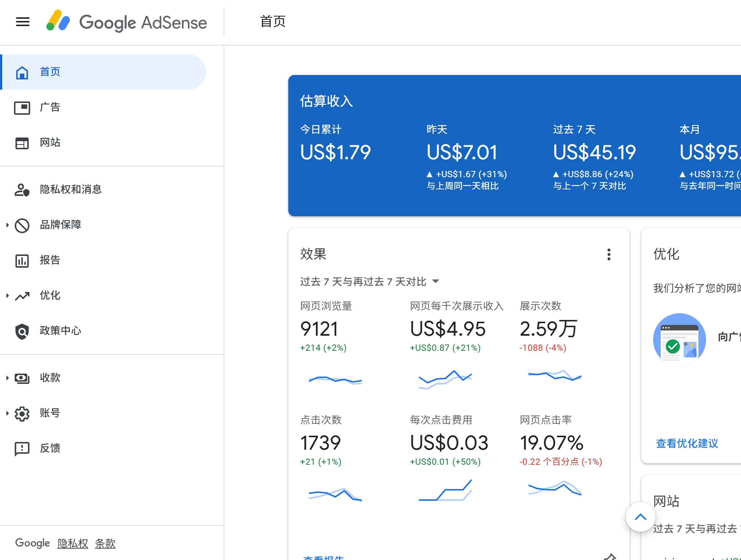Open the 过去 7 天 comparison dropdown
741x560 pixels.
tap(370, 282)
